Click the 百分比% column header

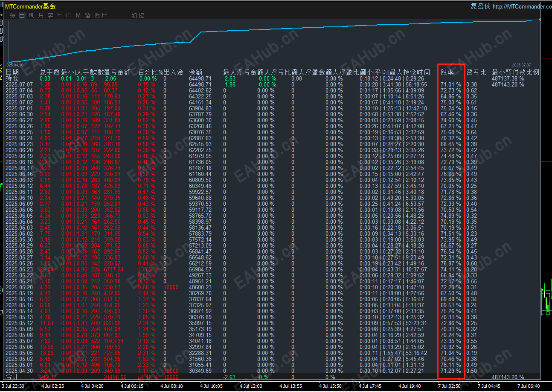point(151,72)
